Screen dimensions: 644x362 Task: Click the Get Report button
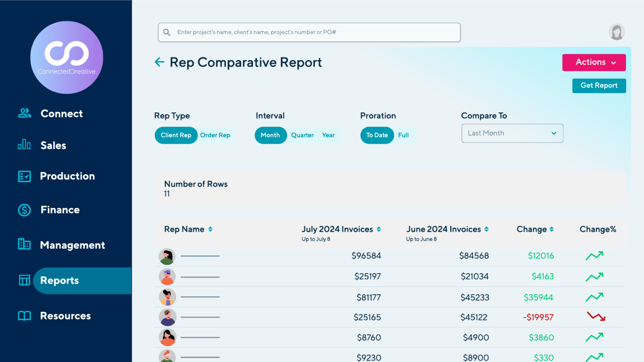pyautogui.click(x=599, y=85)
